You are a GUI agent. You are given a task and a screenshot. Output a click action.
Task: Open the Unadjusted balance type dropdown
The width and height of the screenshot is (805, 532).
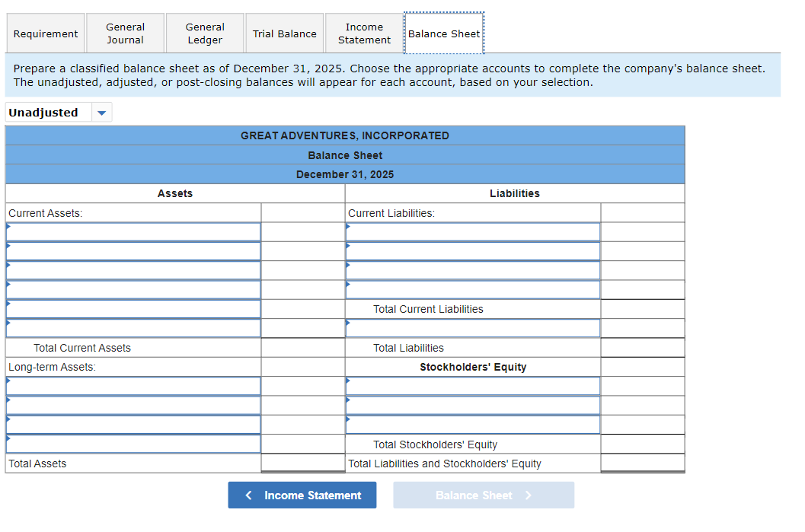pyautogui.click(x=101, y=112)
